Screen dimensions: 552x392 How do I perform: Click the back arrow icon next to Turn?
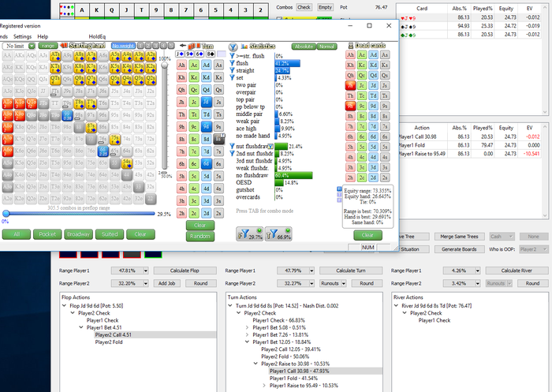tap(182, 46)
